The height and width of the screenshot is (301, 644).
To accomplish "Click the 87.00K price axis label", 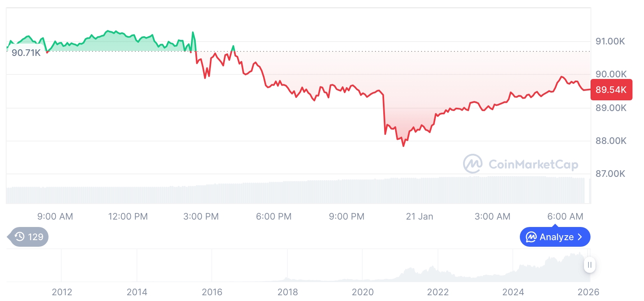I will 610,174.
